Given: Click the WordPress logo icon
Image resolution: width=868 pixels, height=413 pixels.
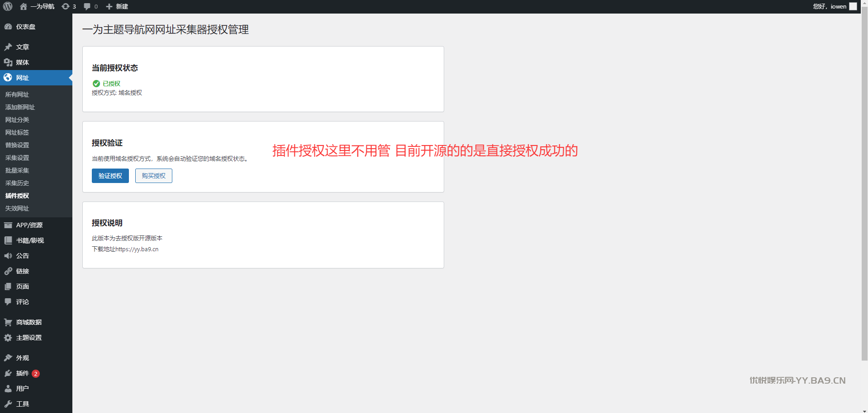Looking at the screenshot, I should (x=8, y=6).
